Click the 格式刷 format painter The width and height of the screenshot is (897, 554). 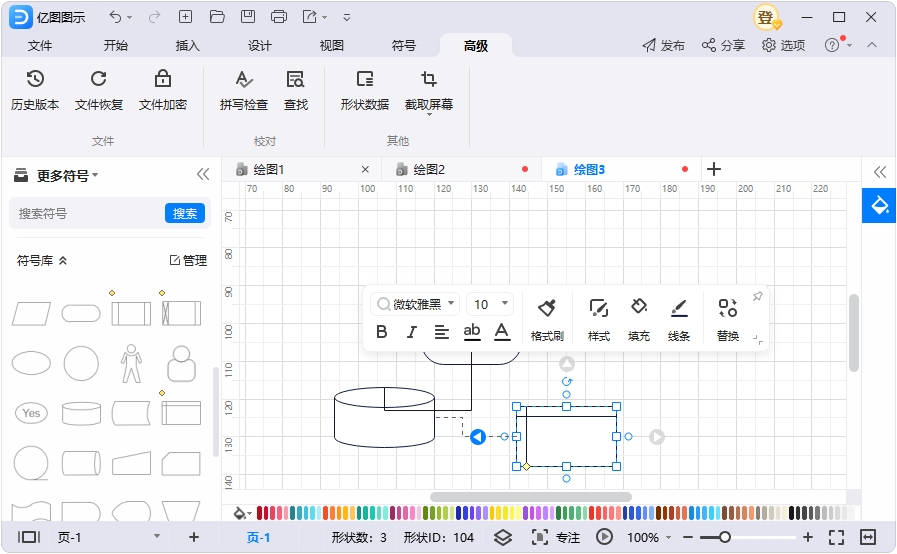(547, 319)
